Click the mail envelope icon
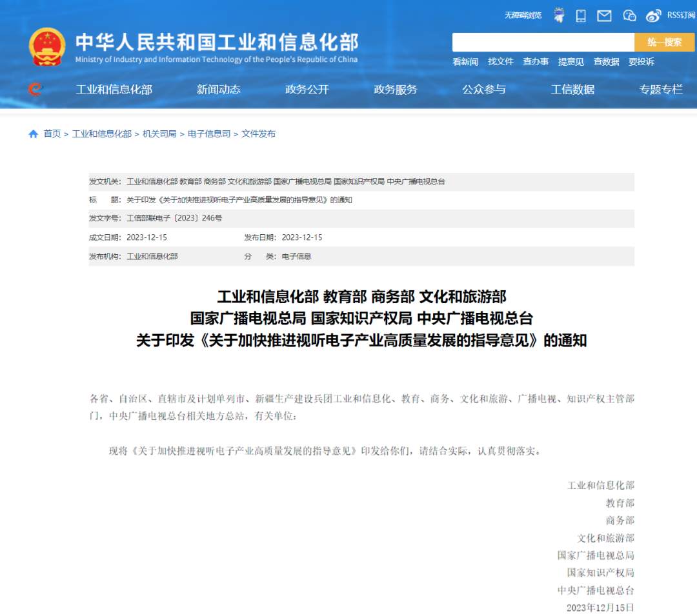697x616 pixels. pyautogui.click(x=604, y=15)
